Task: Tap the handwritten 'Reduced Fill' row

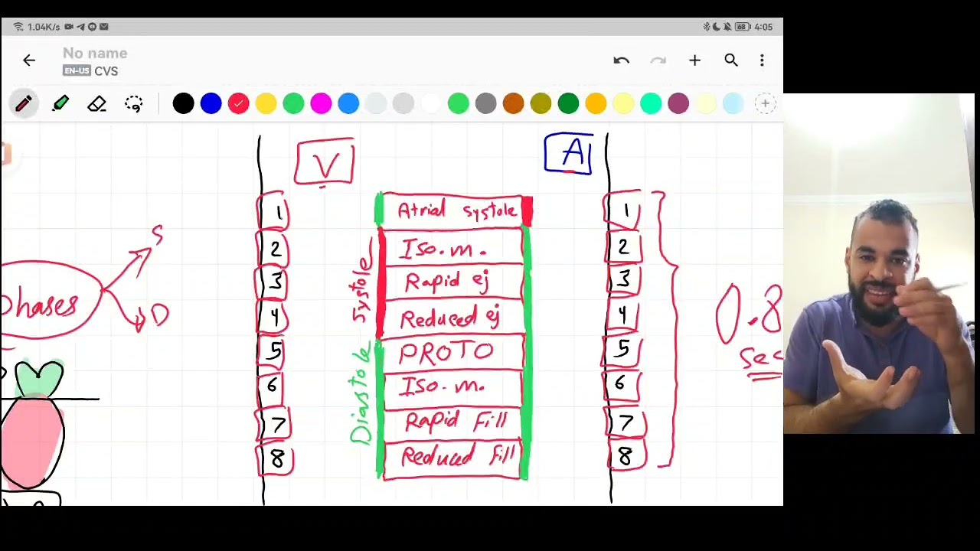Action: (x=453, y=458)
